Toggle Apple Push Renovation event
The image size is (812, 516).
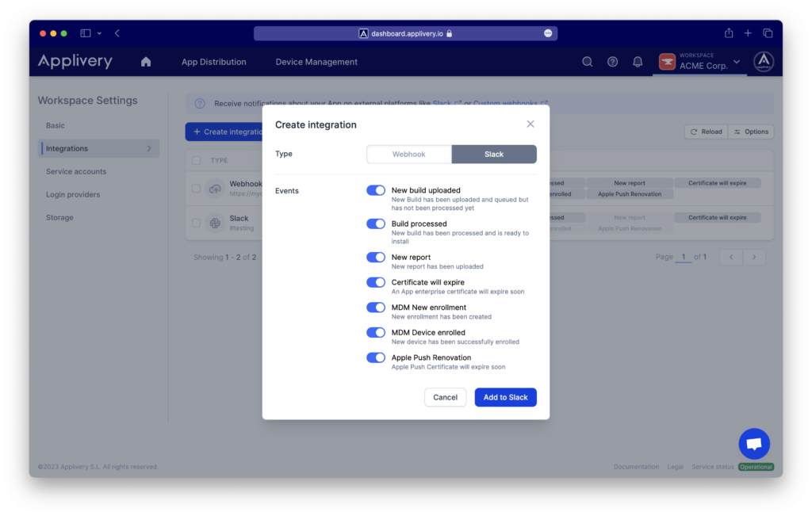[x=376, y=357]
